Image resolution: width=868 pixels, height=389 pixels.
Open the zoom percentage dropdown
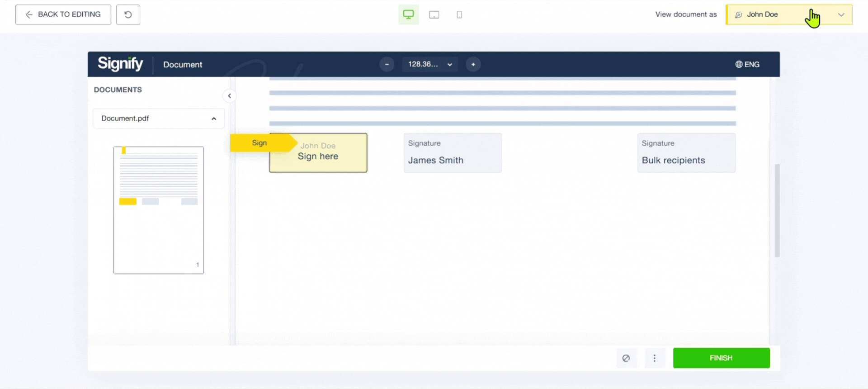[430, 64]
